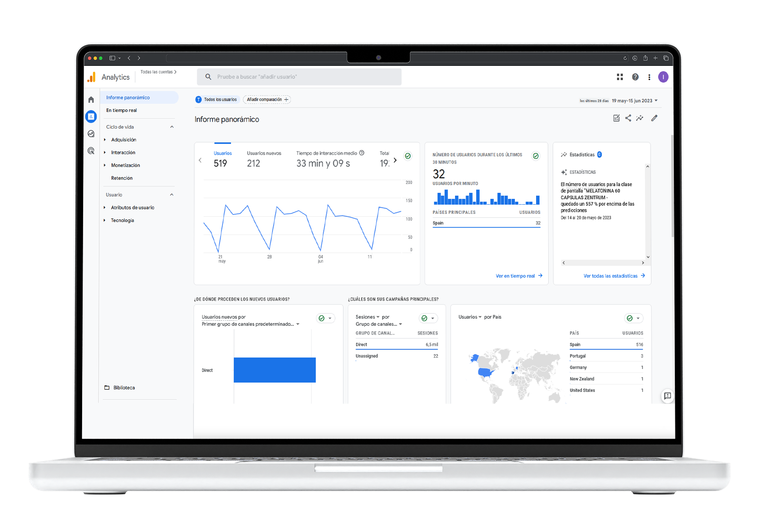Click the pencil edit report icon
The width and height of the screenshot is (760, 532).
[655, 118]
